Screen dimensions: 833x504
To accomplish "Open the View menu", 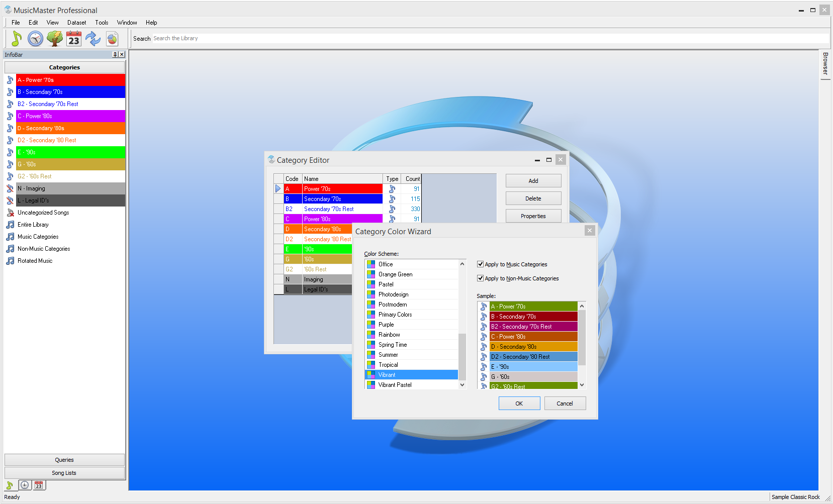I will (x=53, y=23).
